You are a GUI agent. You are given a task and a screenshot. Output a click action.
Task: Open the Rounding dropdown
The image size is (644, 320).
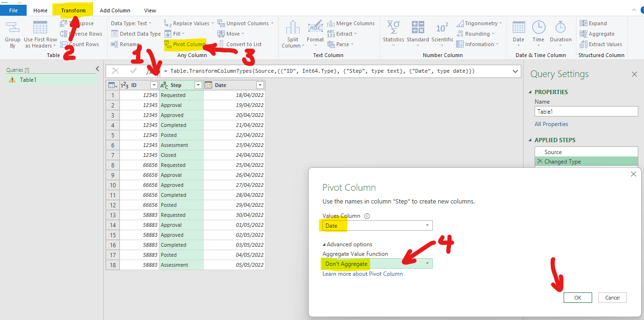476,34
